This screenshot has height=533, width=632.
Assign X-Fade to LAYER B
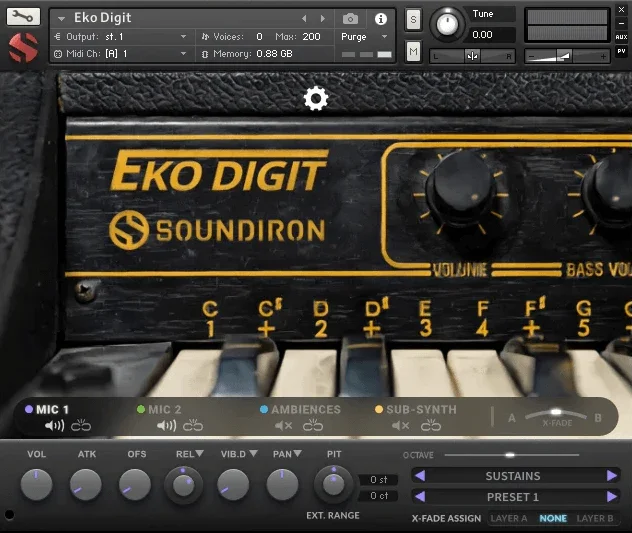click(x=595, y=518)
